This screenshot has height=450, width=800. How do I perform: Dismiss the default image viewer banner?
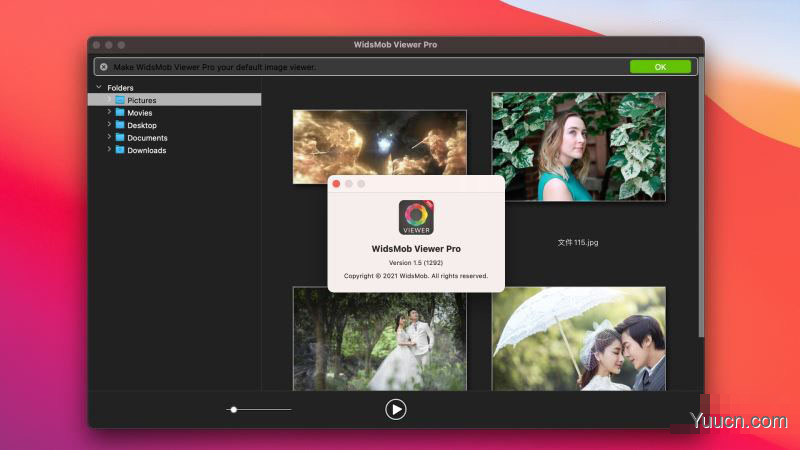(103, 67)
